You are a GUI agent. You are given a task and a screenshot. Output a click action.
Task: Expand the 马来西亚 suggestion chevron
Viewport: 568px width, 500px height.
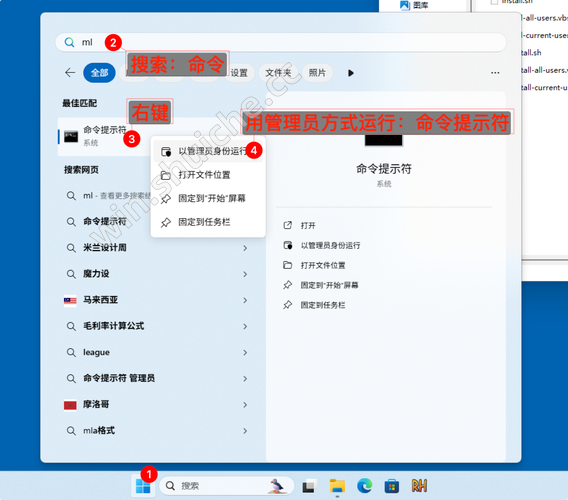[245, 300]
